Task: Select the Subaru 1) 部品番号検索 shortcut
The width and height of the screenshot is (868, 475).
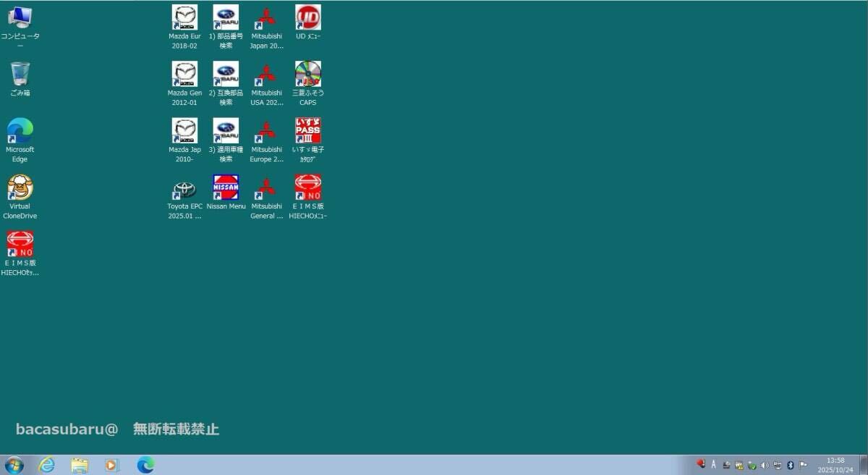Action: click(226, 18)
